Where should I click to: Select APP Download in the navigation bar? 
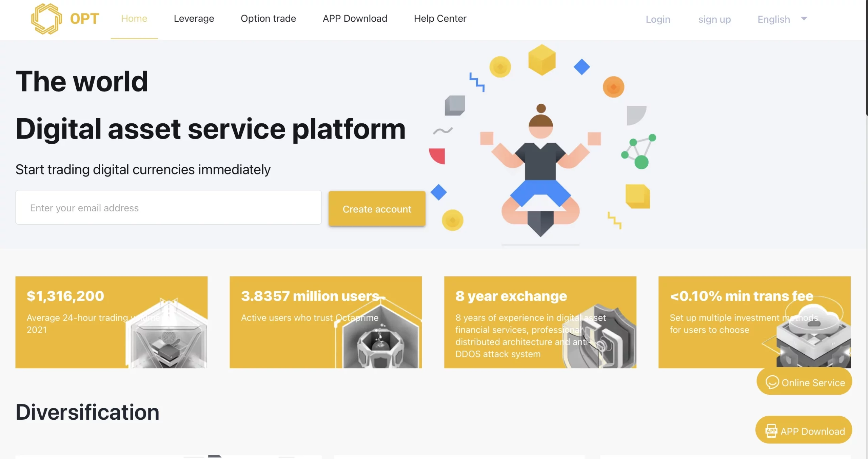coord(355,19)
